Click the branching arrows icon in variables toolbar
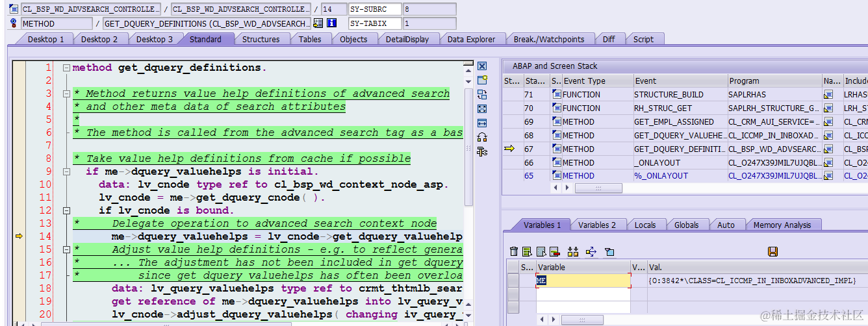This screenshot has width=868, height=326. pyautogui.click(x=591, y=252)
